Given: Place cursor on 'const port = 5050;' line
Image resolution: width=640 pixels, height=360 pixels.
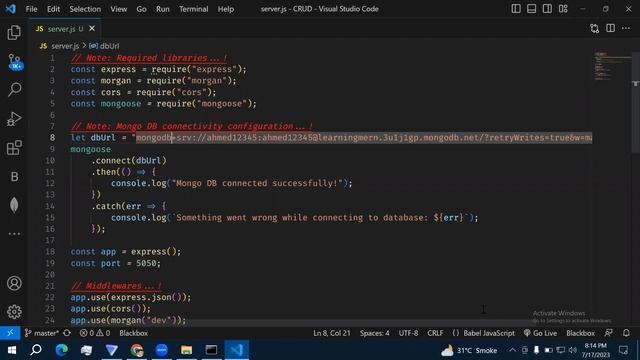Looking at the screenshot, I should point(116,263).
